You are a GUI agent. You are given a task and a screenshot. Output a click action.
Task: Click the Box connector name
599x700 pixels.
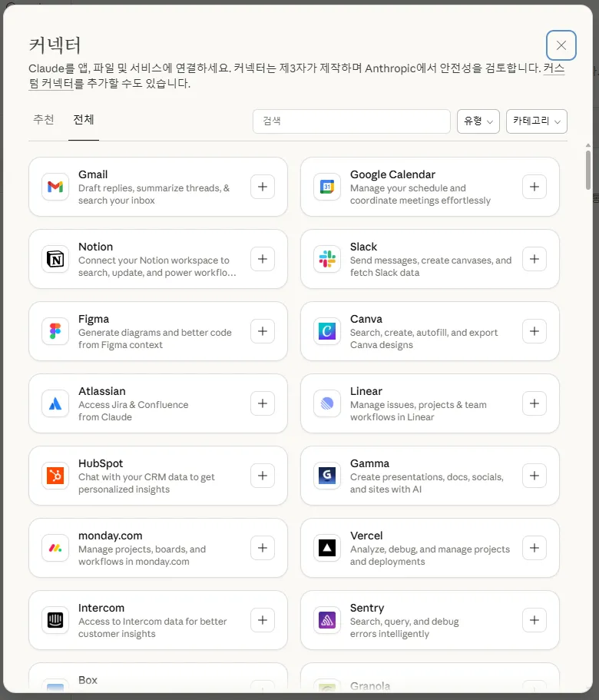pyautogui.click(x=88, y=680)
